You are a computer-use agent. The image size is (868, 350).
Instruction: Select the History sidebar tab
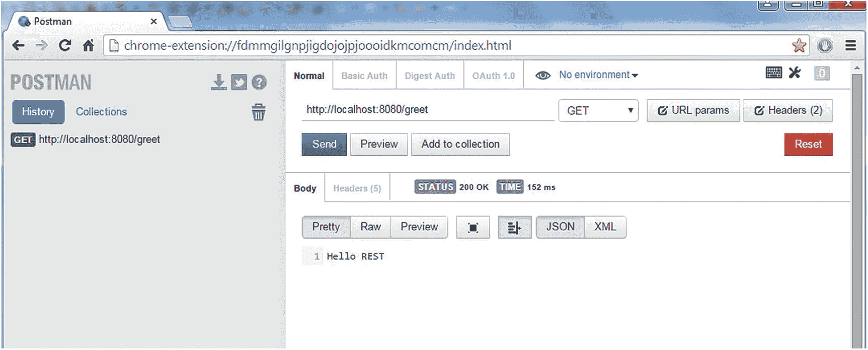coord(38,112)
